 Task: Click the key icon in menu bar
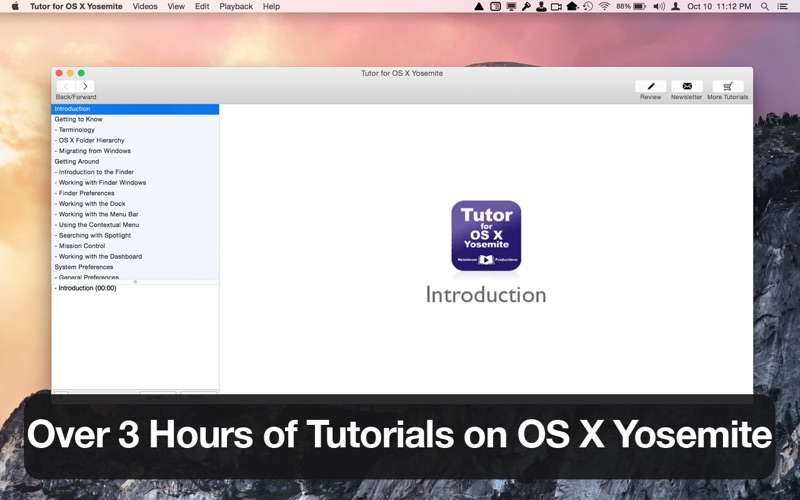(526, 6)
